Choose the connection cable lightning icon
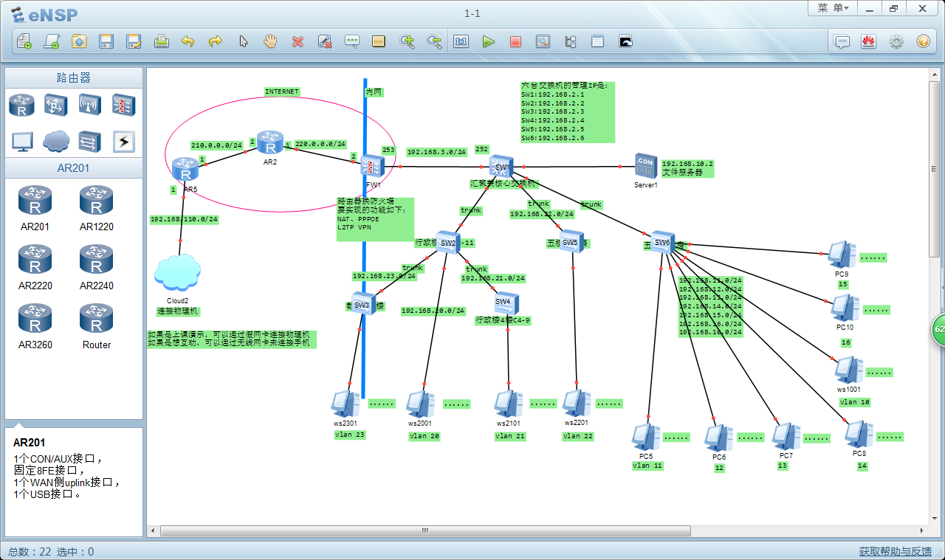Viewport: 945px width, 560px height. pos(123,140)
